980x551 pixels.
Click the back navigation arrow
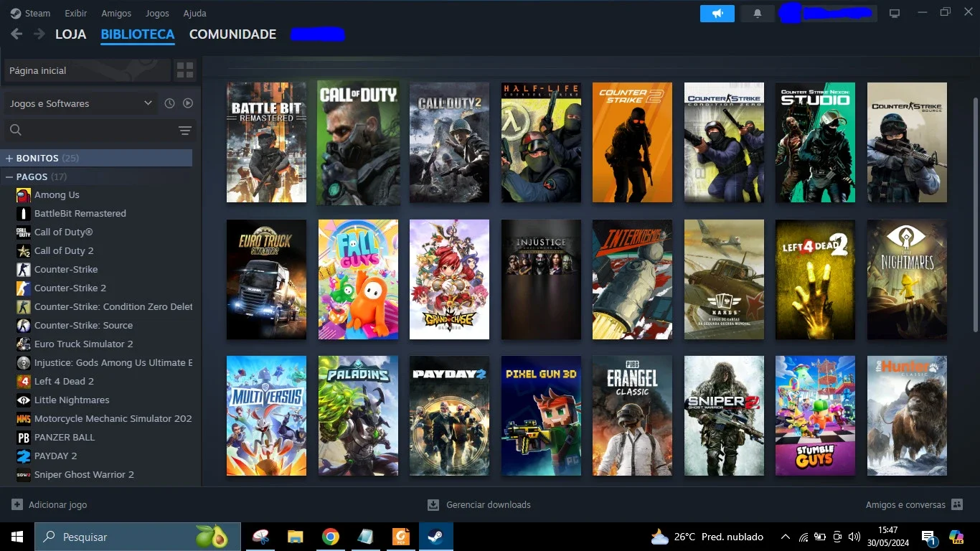click(x=17, y=34)
